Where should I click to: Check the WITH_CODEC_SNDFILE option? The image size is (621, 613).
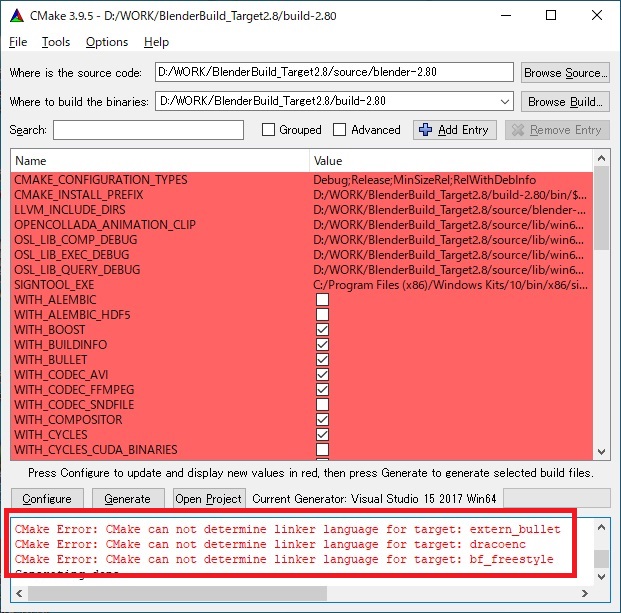pos(322,405)
